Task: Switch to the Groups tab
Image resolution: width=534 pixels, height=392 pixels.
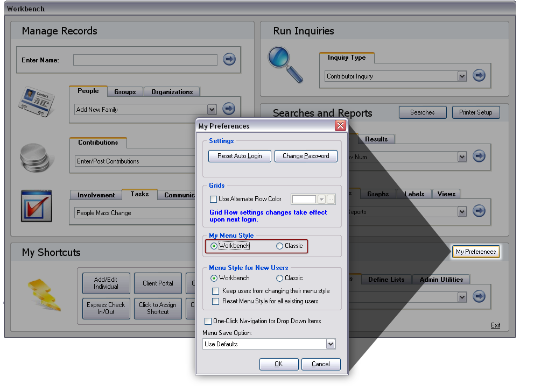Action: pyautogui.click(x=125, y=92)
